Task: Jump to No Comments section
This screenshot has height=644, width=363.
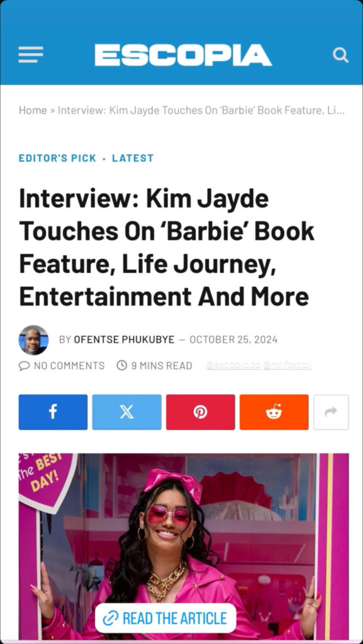Action: [x=62, y=365]
